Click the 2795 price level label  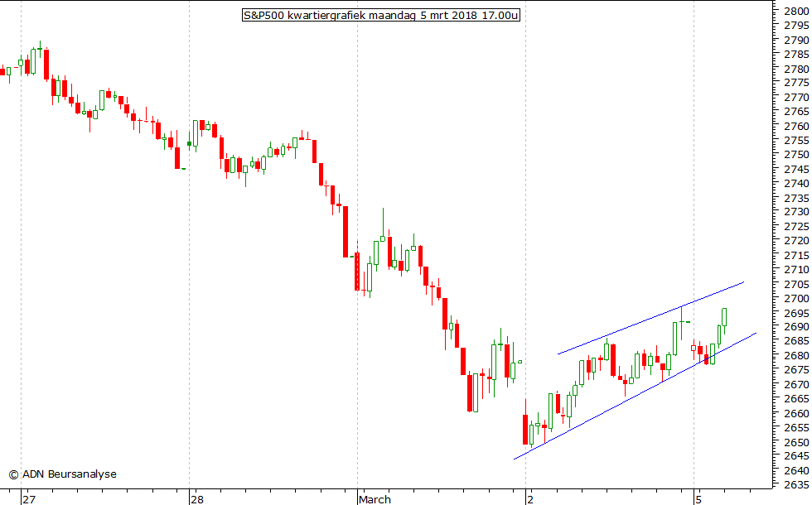796,26
